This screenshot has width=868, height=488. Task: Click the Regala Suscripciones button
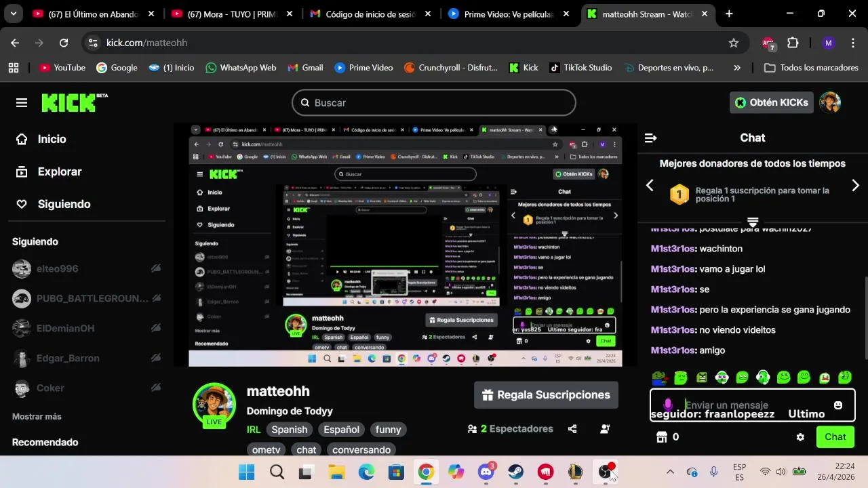click(546, 395)
